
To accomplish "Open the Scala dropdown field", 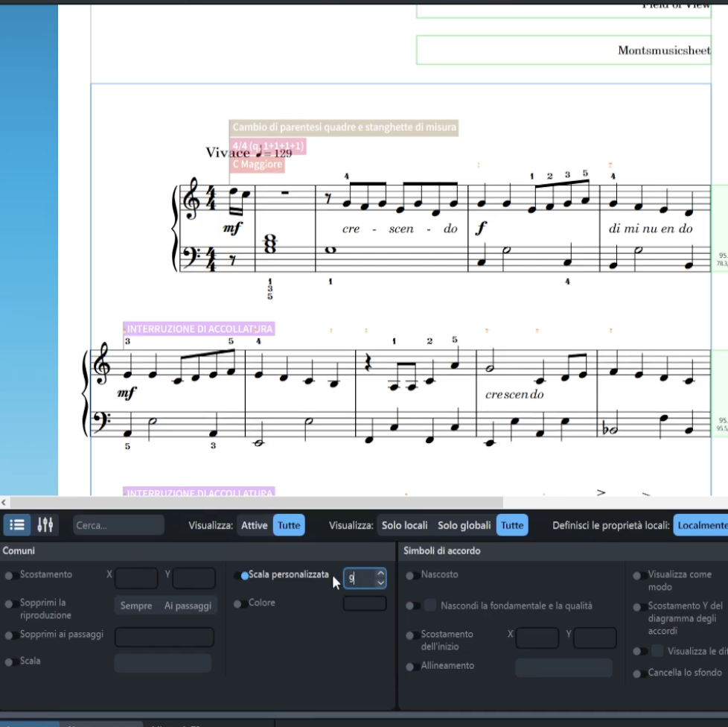I will 162,663.
